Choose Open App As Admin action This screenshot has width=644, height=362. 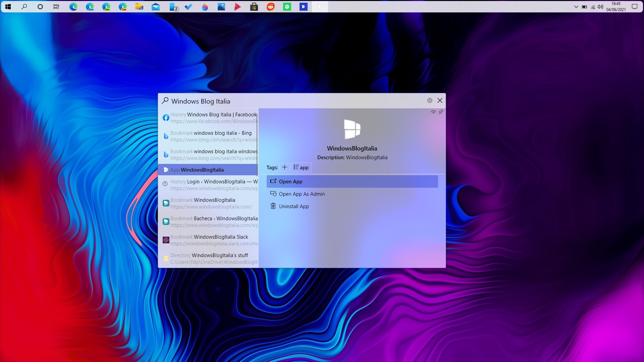point(352,194)
